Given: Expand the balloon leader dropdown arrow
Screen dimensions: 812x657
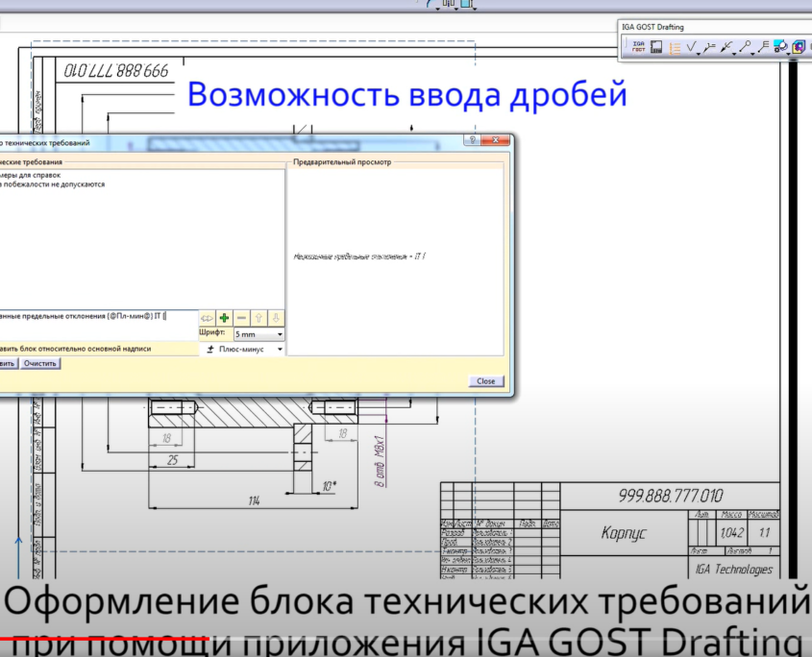Looking at the screenshot, I should [752, 54].
